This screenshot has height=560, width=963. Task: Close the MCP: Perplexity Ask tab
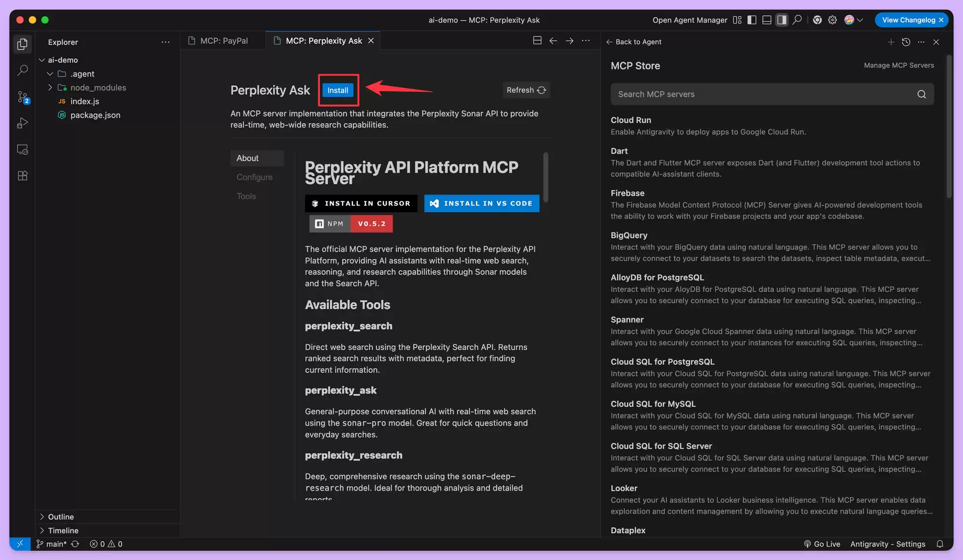click(371, 41)
